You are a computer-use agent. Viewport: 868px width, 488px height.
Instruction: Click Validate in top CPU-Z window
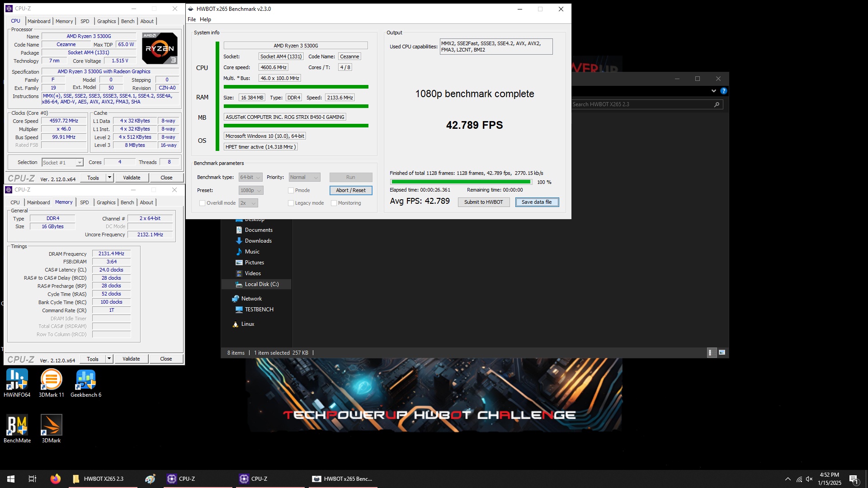point(132,178)
